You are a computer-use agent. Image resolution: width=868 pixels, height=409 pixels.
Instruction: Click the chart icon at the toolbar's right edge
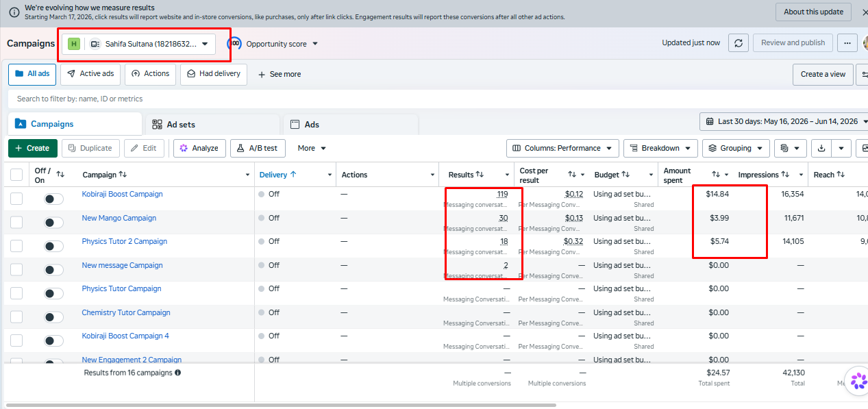point(864,148)
